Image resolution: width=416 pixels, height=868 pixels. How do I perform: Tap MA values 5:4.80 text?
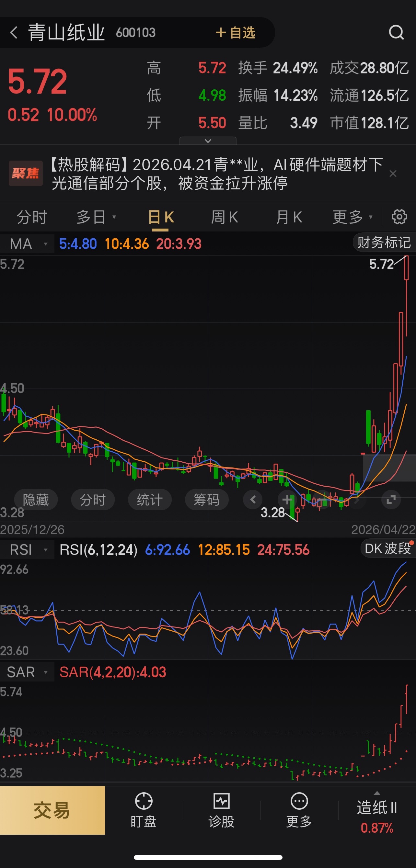(x=78, y=243)
